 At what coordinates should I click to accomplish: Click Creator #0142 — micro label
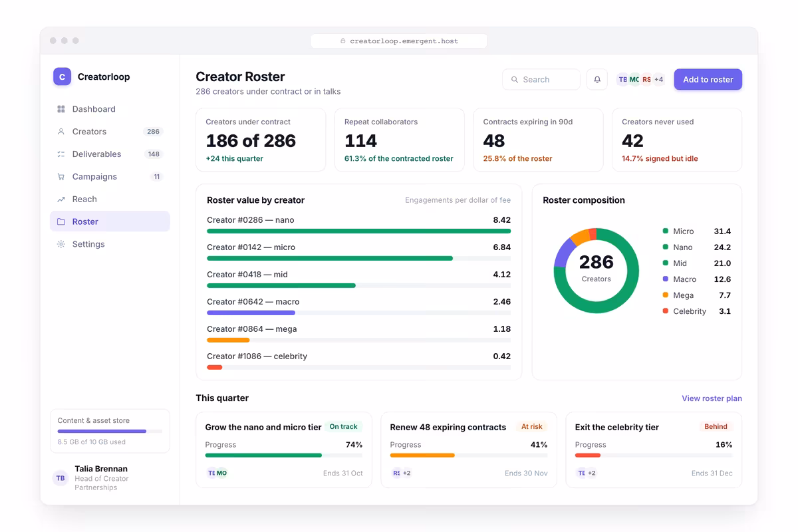(251, 247)
